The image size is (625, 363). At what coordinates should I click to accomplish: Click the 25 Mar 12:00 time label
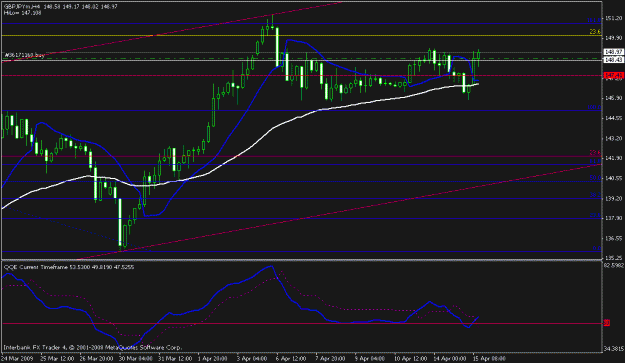click(57, 358)
